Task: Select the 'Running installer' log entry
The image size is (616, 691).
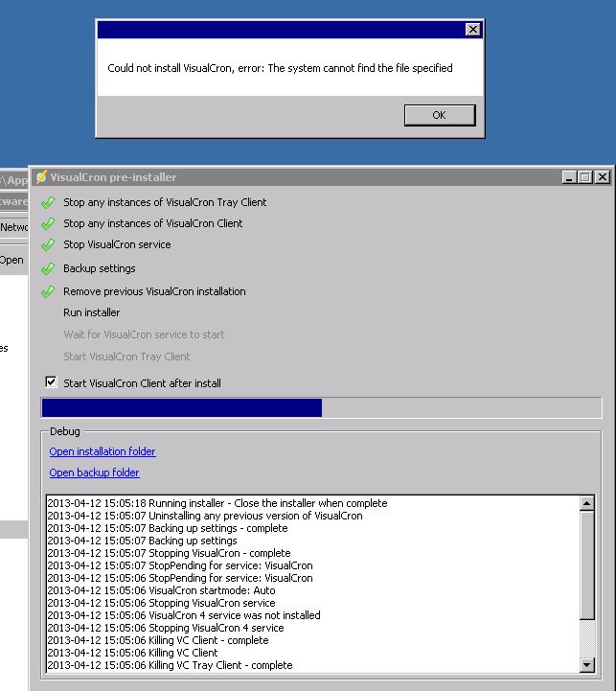Action: tap(217, 503)
